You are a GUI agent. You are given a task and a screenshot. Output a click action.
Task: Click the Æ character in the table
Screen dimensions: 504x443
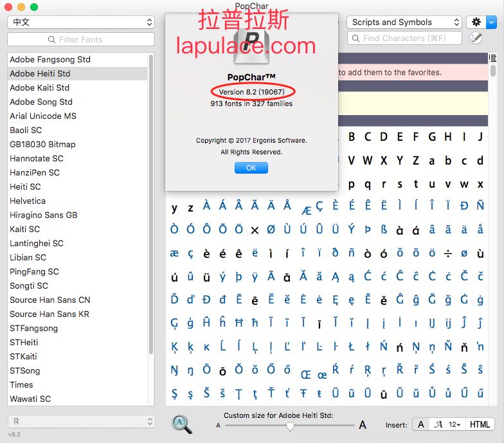[306, 211]
